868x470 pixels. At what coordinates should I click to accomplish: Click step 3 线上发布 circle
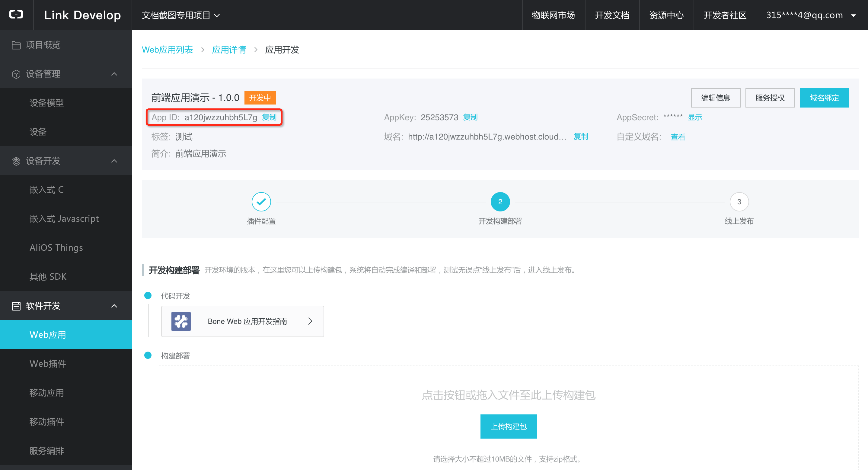point(739,201)
